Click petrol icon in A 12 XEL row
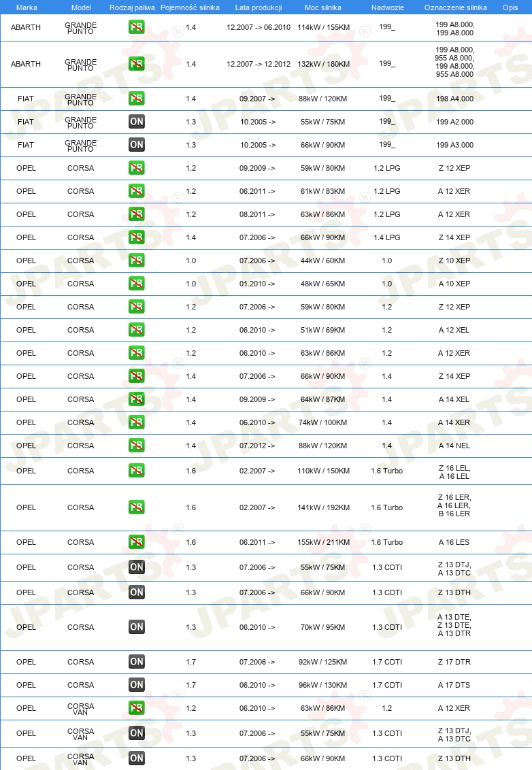 (x=137, y=329)
